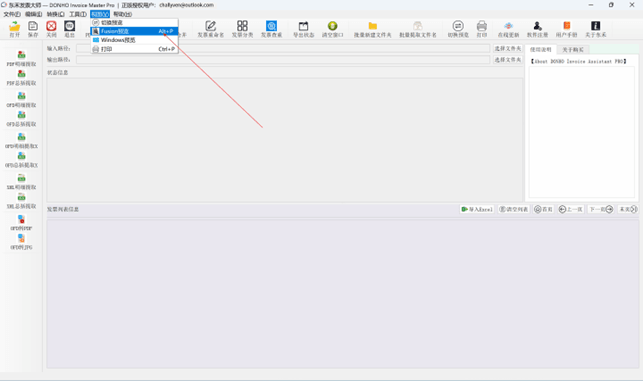This screenshot has height=381, width=643.
Task: Click the batch extract file names (批量提取文件名) icon
Action: [x=418, y=29]
